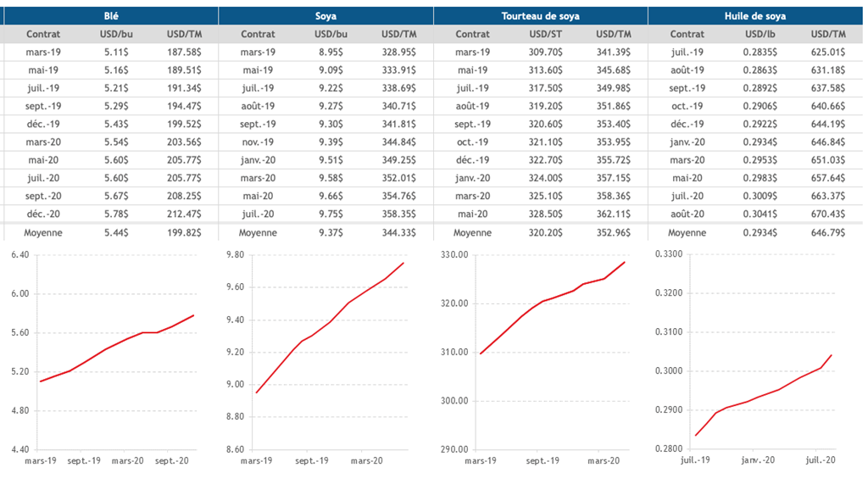
Task: Click the 0.3041$ price cell
Action: click(x=759, y=214)
